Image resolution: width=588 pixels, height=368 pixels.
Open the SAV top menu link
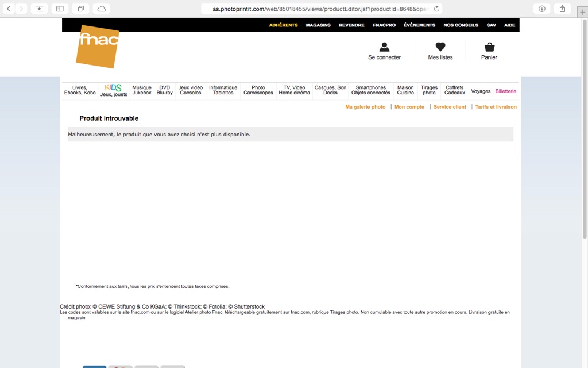coord(492,25)
